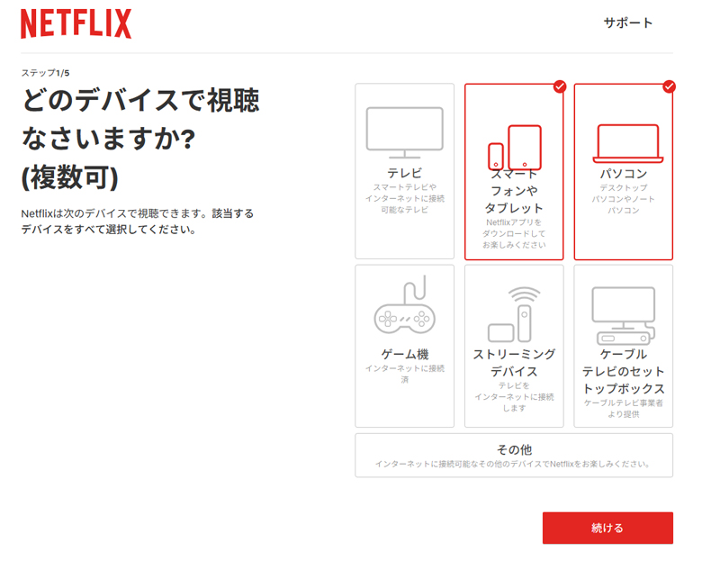
Task: Open the サポート link
Action: [627, 23]
